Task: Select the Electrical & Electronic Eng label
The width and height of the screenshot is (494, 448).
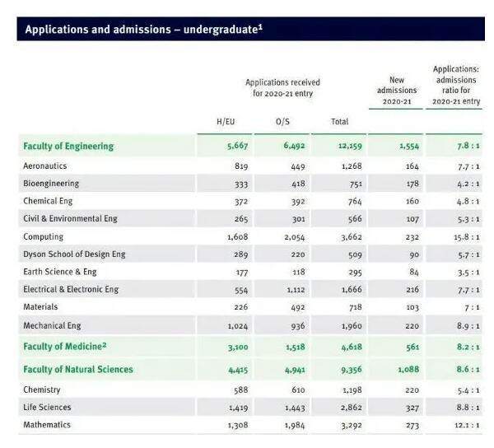Action: [71, 289]
